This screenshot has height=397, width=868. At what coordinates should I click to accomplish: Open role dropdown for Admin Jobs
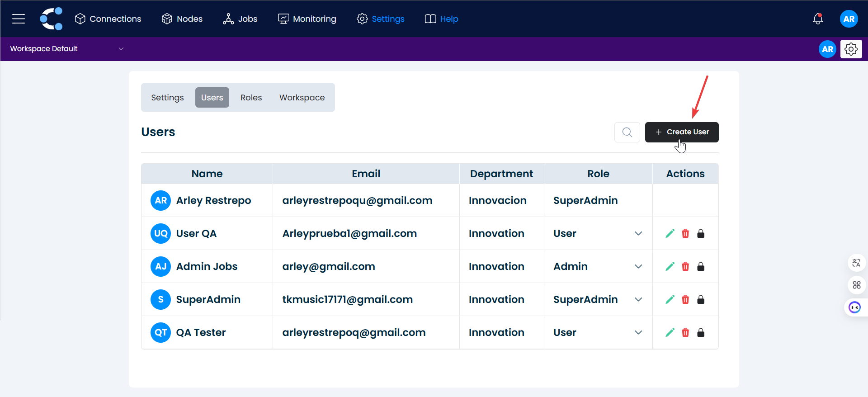coord(638,266)
